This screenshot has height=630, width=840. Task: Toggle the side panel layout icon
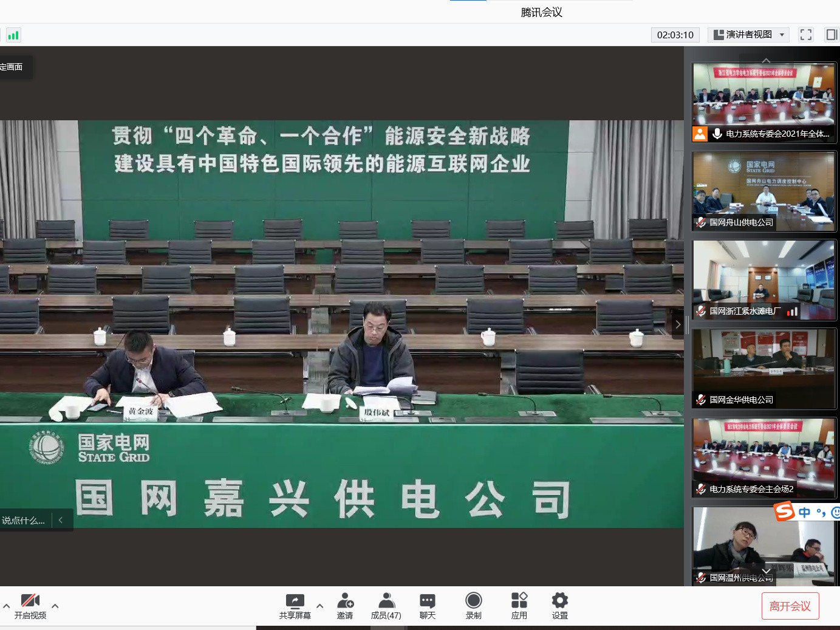[x=831, y=35]
